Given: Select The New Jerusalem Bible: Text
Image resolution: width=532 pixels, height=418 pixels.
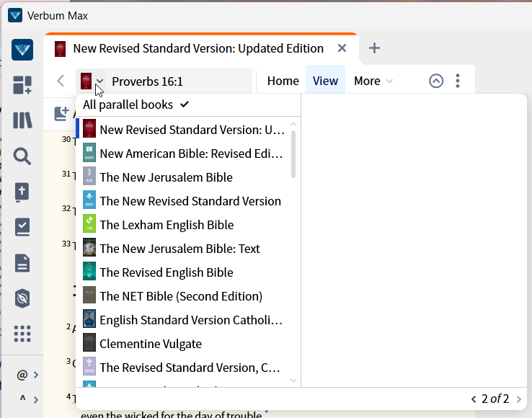Looking at the screenshot, I should pos(185,249).
